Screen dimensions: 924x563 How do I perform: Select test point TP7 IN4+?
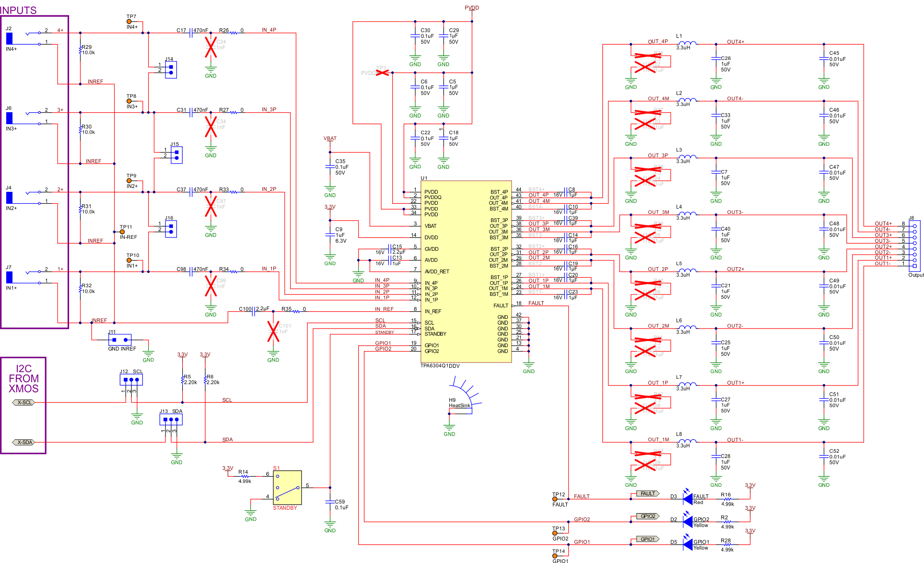[129, 21]
